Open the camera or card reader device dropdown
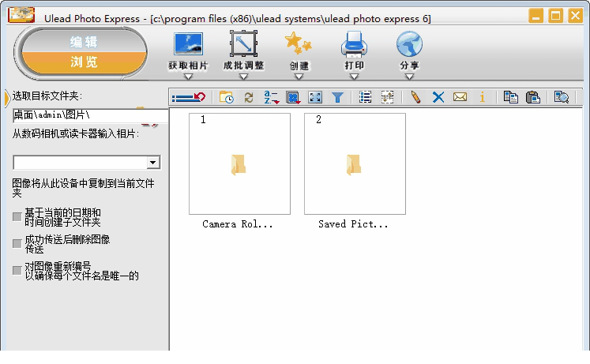Viewport: 590px width, 364px height. pyautogui.click(x=152, y=163)
